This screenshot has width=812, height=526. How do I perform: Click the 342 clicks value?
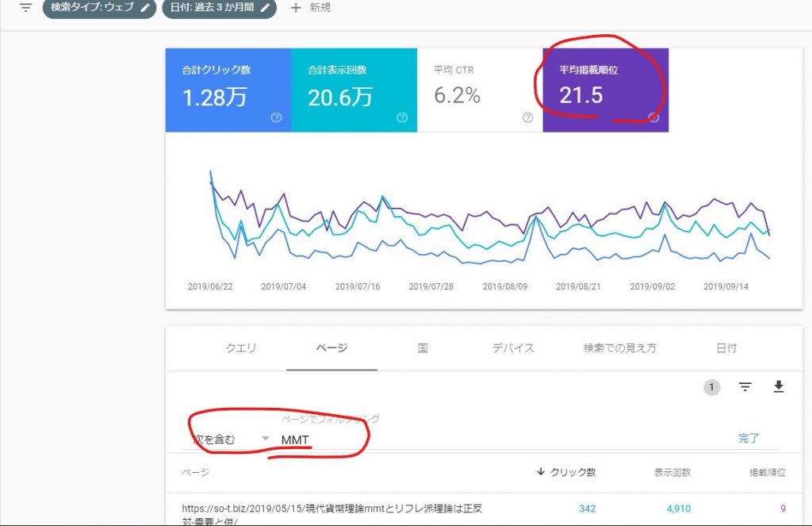pyautogui.click(x=588, y=509)
